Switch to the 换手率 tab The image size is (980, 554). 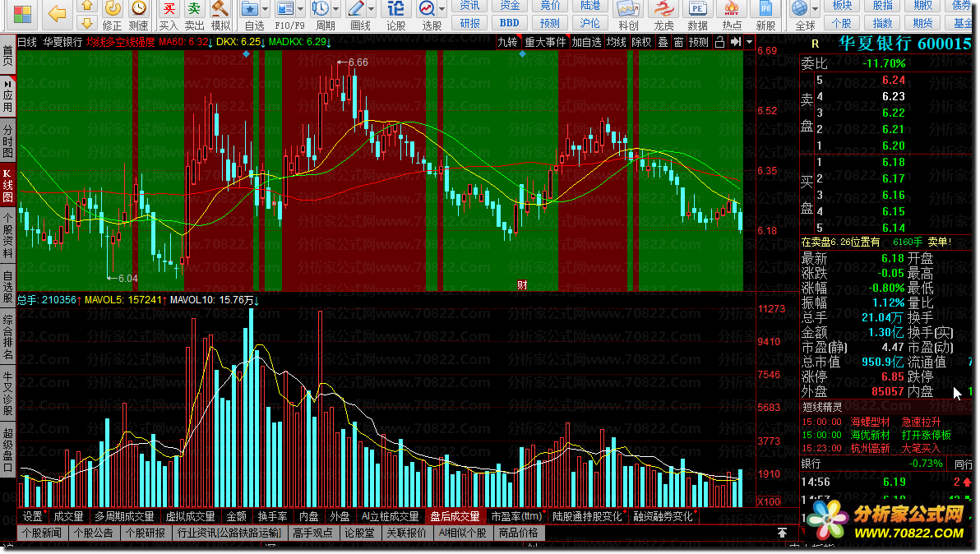pyautogui.click(x=272, y=516)
